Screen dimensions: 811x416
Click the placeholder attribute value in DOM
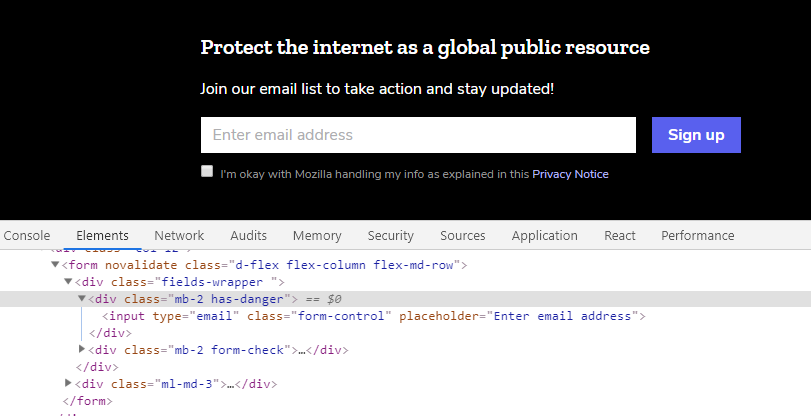(563, 316)
